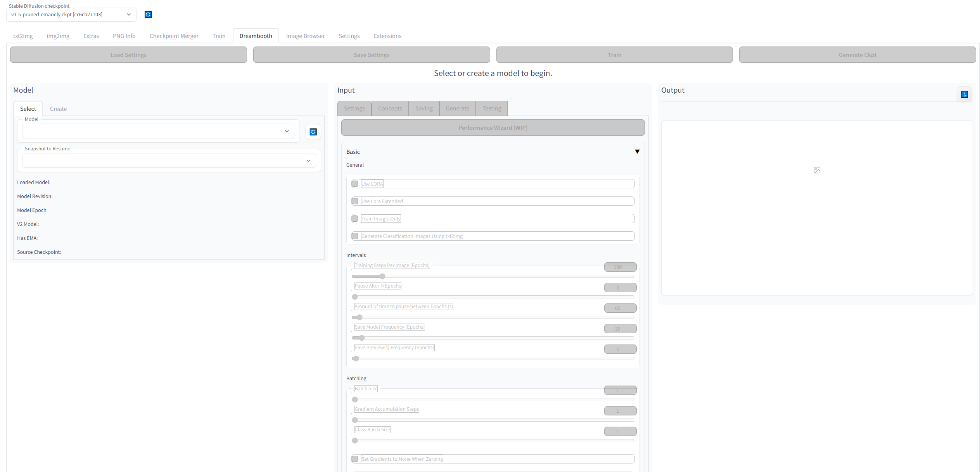Switch to the Create model tab
The height and width of the screenshot is (472, 980).
[x=58, y=109]
